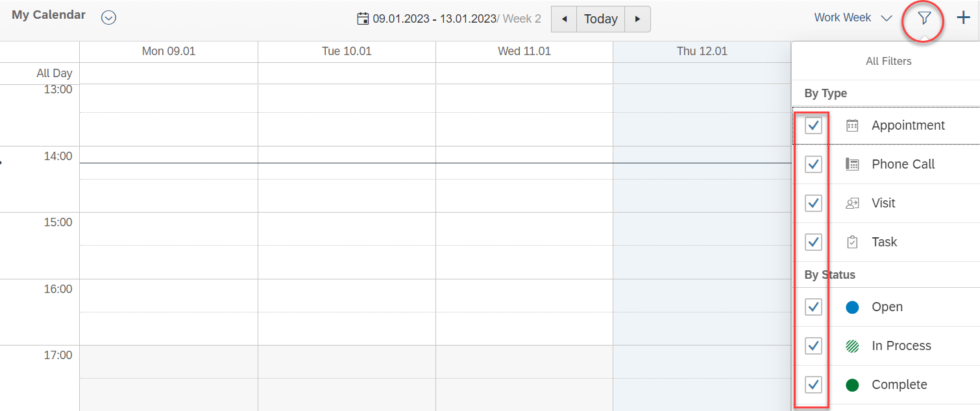This screenshot has width=980, height=411.
Task: Click the filter funnel icon
Action: coord(924,19)
